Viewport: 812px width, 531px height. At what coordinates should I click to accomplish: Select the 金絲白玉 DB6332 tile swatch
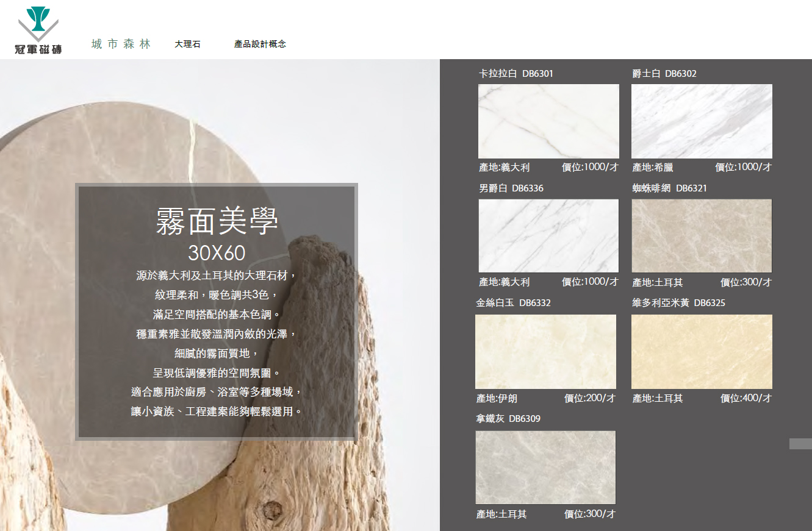point(545,352)
